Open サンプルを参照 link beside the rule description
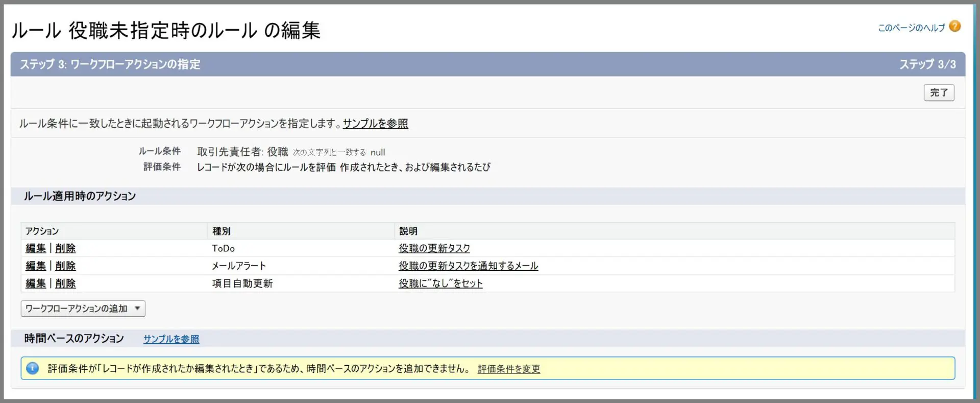Image resolution: width=980 pixels, height=403 pixels. click(x=375, y=124)
